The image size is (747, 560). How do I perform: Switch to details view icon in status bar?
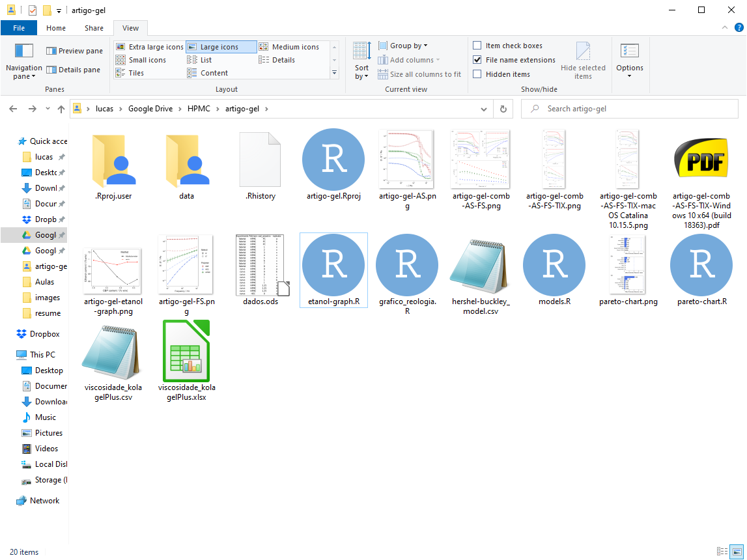pyautogui.click(x=722, y=552)
